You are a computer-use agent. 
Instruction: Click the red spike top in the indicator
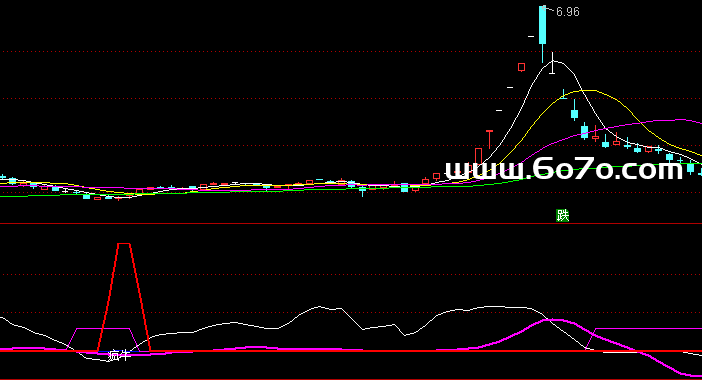[124, 244]
